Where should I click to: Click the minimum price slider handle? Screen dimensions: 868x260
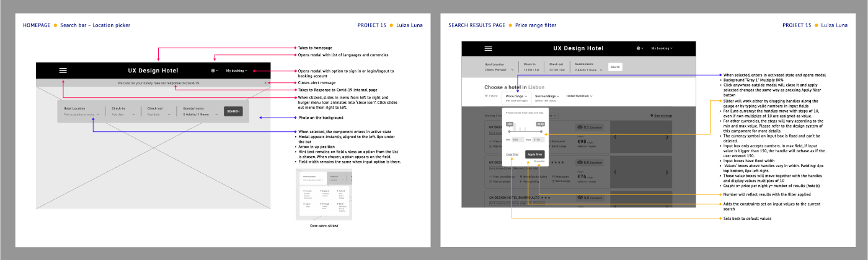(510, 131)
